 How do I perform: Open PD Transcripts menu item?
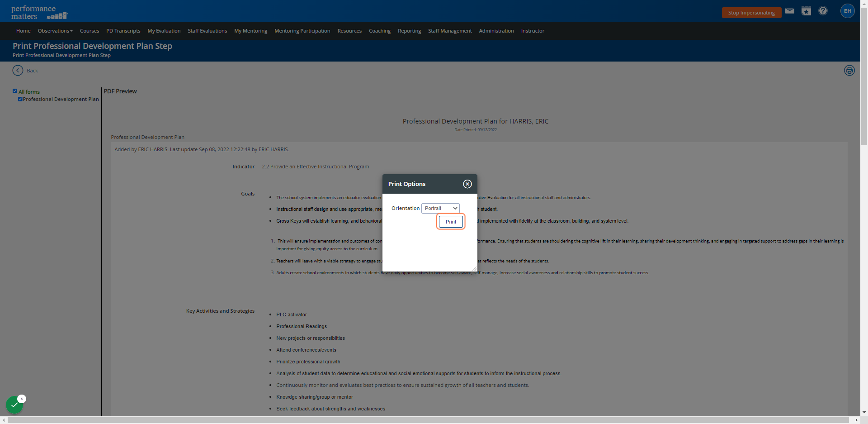pos(123,31)
